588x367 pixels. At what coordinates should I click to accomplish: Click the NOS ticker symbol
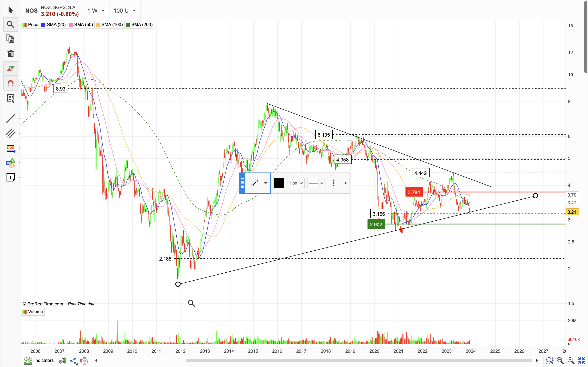coord(31,11)
